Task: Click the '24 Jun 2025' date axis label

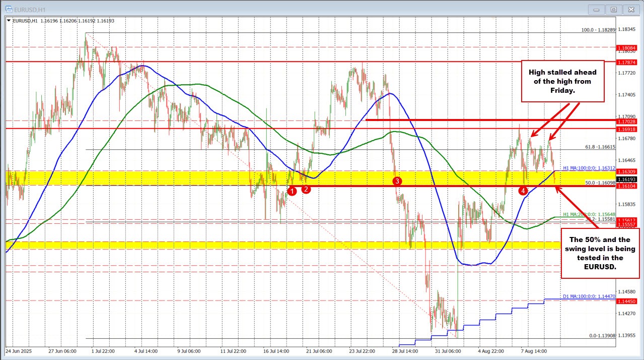Action: click(x=20, y=350)
